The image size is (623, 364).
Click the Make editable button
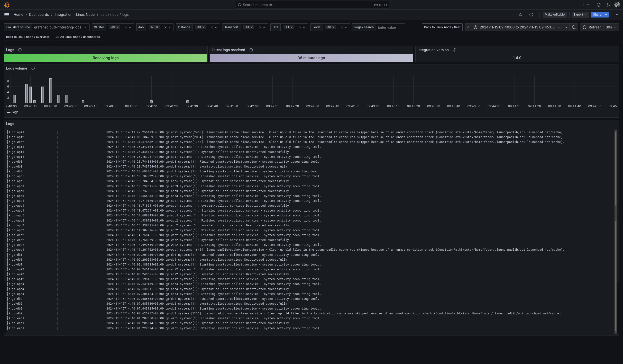554,15
